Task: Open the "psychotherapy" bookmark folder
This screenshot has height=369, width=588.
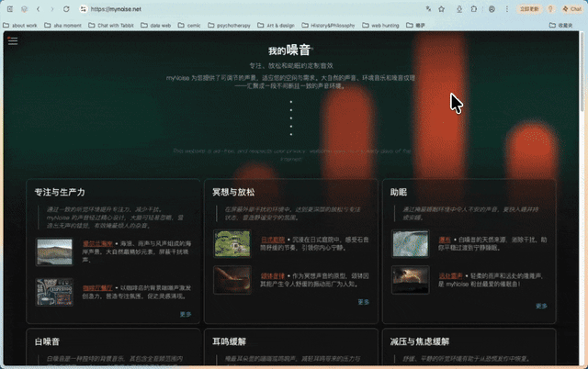Action: tap(229, 26)
